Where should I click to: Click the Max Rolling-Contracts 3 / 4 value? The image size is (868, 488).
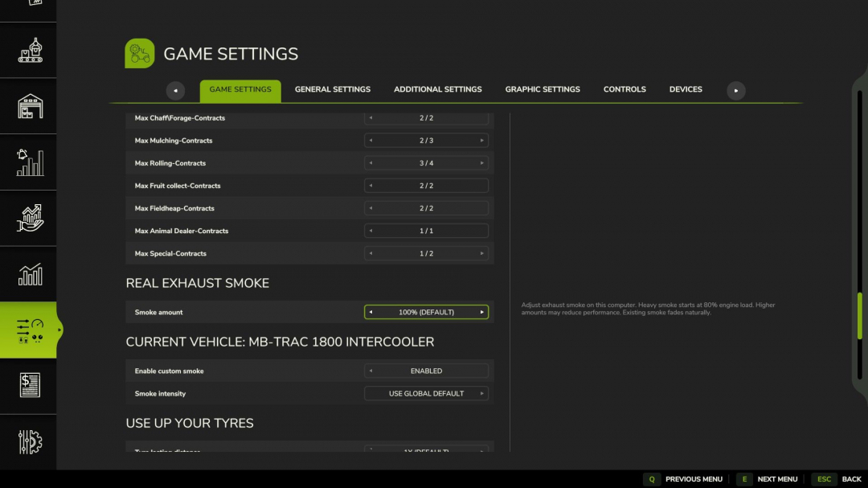(426, 163)
